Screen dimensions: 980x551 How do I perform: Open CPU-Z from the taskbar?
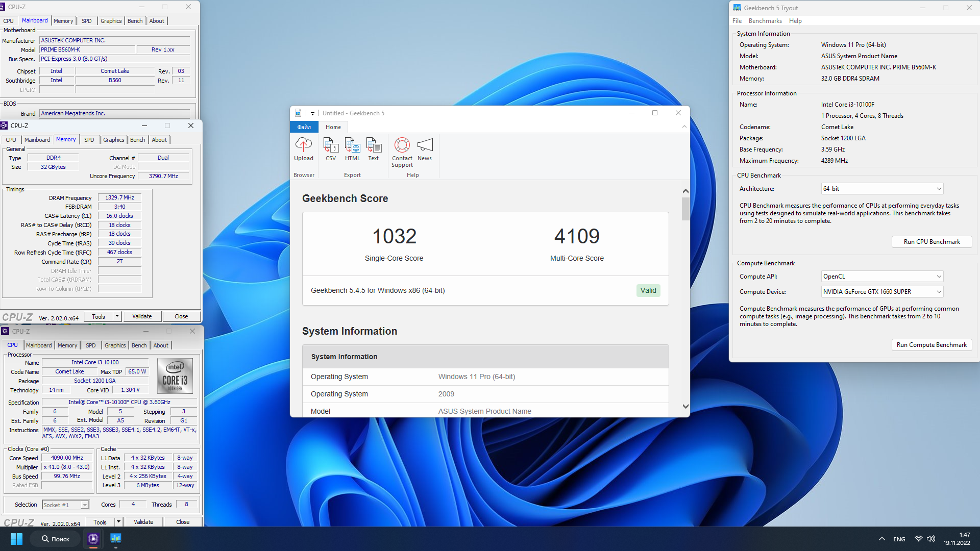(93, 539)
